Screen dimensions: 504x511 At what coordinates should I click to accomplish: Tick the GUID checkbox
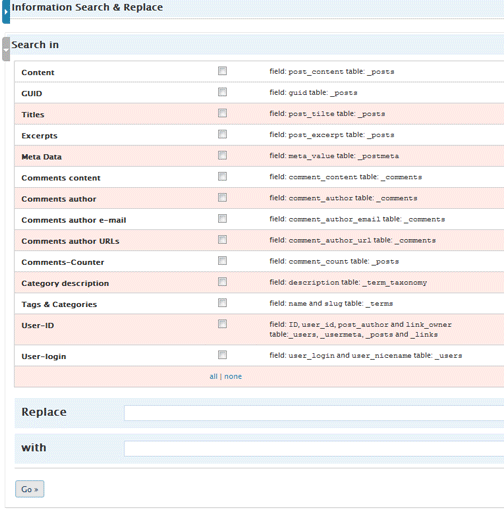point(222,92)
